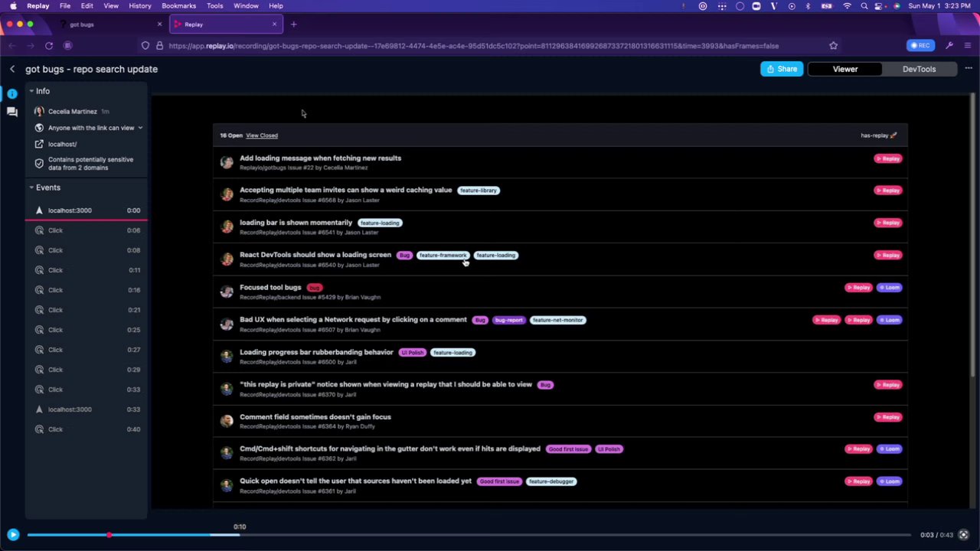
Task: Open the History menu
Action: 140,6
